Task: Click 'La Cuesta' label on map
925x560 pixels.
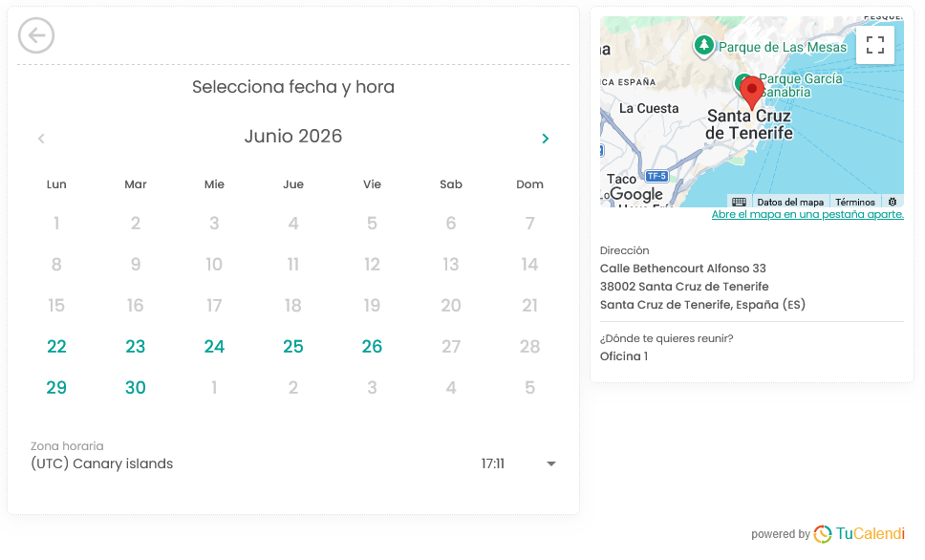Action: (649, 109)
